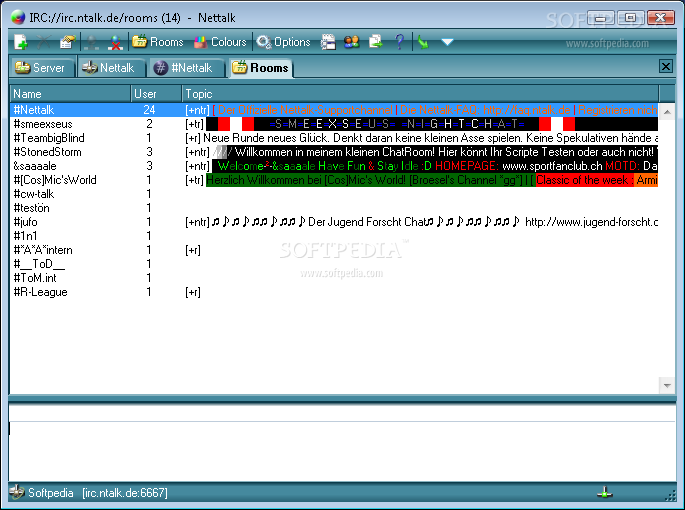Sort the list by User column
Image resolution: width=685 pixels, height=510 pixels.
[x=156, y=94]
